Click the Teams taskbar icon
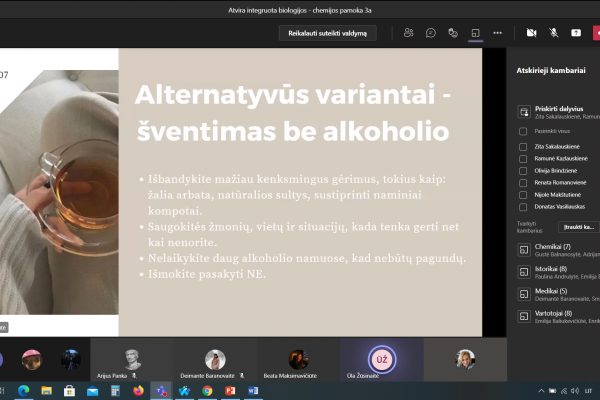This screenshot has height=400, width=600. [161, 391]
